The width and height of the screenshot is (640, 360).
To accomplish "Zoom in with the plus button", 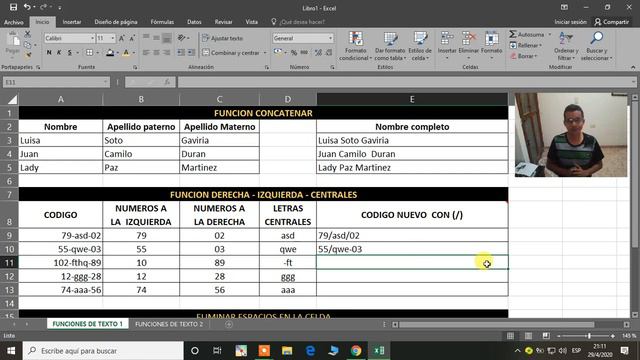I will 613,336.
